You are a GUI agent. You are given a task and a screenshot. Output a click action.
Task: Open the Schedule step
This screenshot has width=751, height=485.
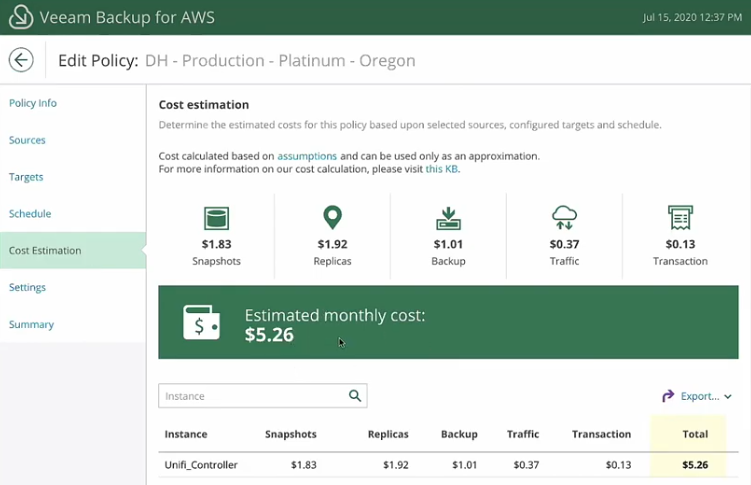(x=30, y=214)
